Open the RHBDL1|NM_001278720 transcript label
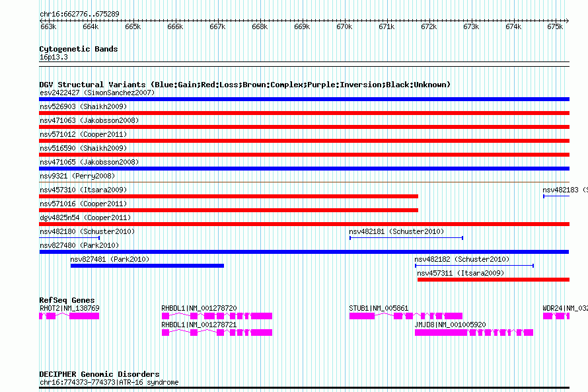 tap(199, 308)
